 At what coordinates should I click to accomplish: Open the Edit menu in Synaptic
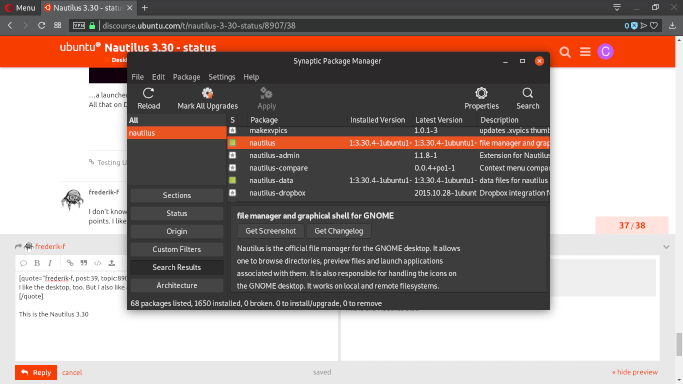click(x=158, y=77)
